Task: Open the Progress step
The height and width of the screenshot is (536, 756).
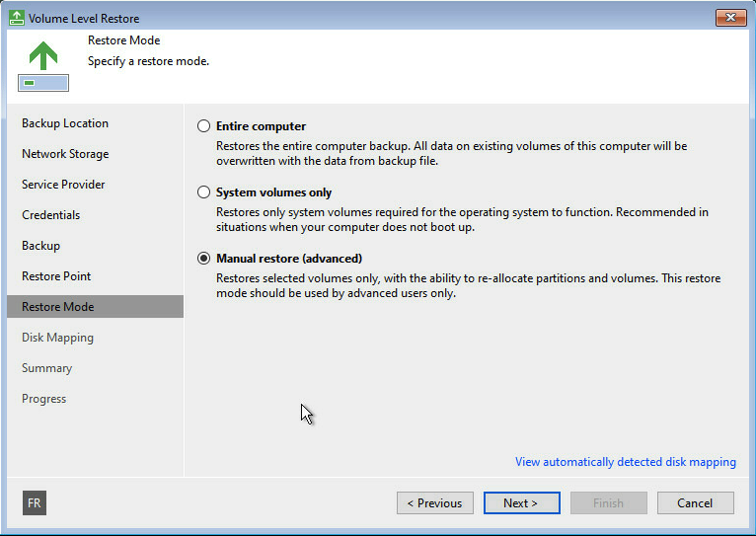Action: pyautogui.click(x=43, y=399)
